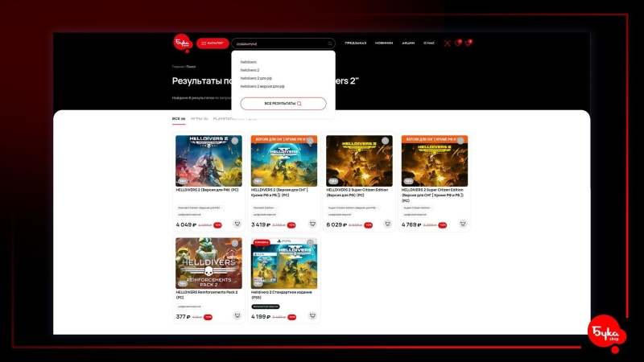This screenshot has width=644, height=362.
Task: Toggle favorite heart on Super Citizen Edition РФ card
Action: pos(385,141)
